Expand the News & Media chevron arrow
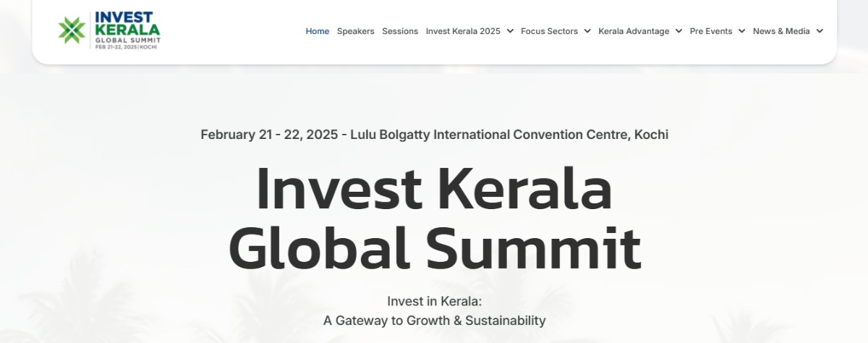This screenshot has height=343, width=868. click(x=820, y=31)
